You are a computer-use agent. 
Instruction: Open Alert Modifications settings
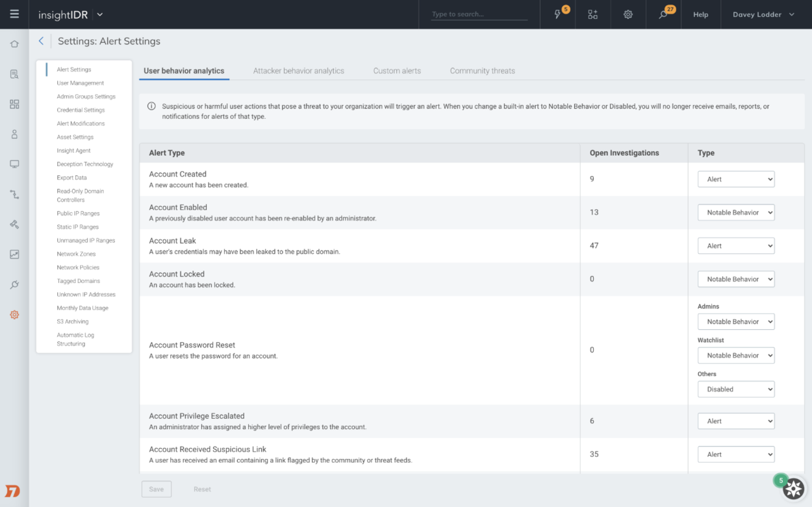pyautogui.click(x=81, y=123)
